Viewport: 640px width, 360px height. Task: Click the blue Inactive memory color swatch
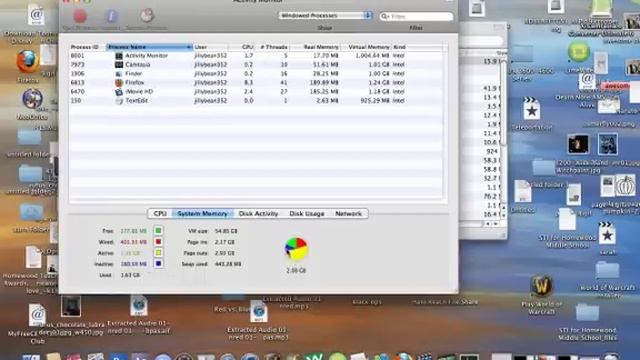[158, 264]
